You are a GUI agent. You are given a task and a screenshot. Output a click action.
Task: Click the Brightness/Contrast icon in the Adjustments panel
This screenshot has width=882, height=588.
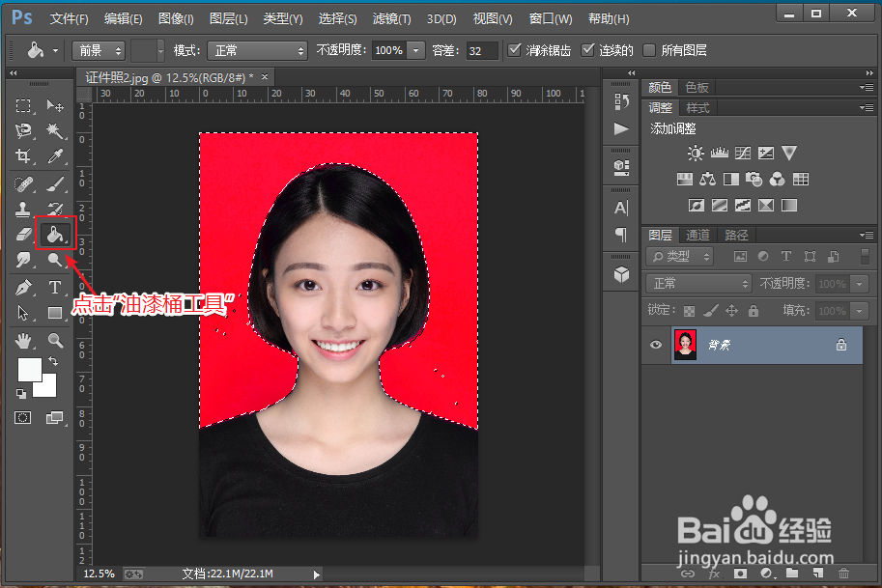[694, 152]
